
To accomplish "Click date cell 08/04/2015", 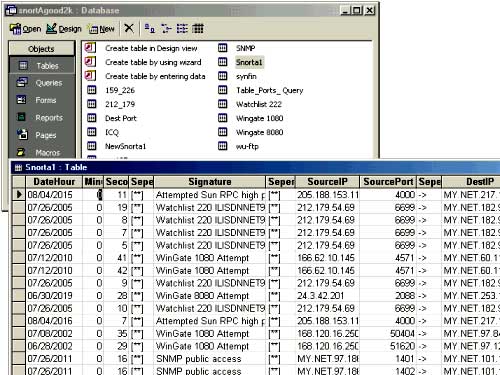I will click(x=54, y=195).
